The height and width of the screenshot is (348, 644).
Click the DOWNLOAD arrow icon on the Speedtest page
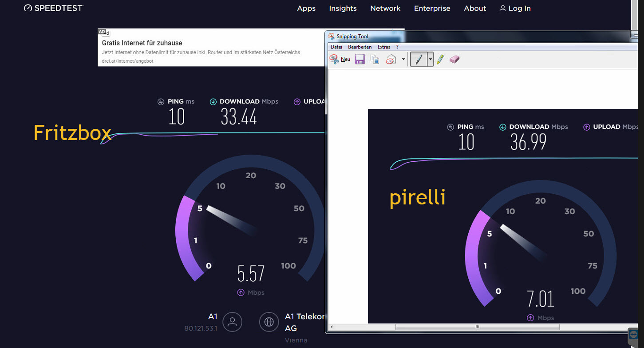(x=213, y=102)
